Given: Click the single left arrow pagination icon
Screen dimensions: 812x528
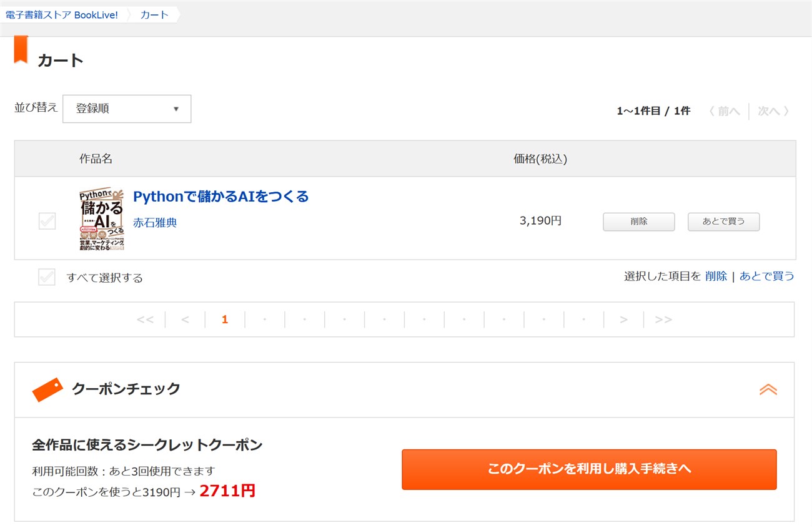Looking at the screenshot, I should point(185,320).
